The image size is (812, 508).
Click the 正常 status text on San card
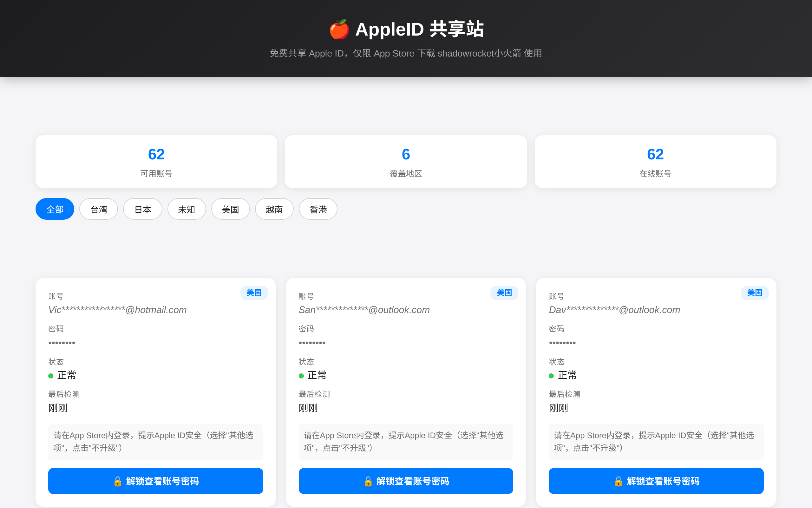coord(317,375)
